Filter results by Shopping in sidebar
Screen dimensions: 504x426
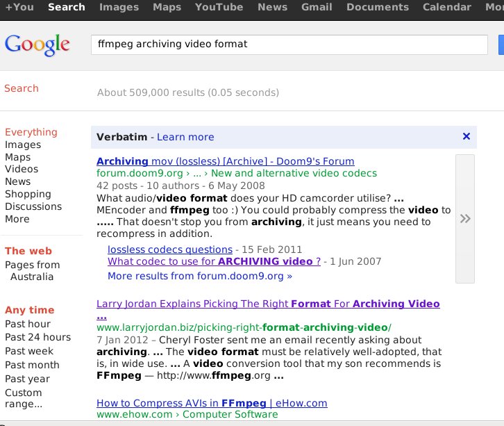pyautogui.click(x=28, y=194)
